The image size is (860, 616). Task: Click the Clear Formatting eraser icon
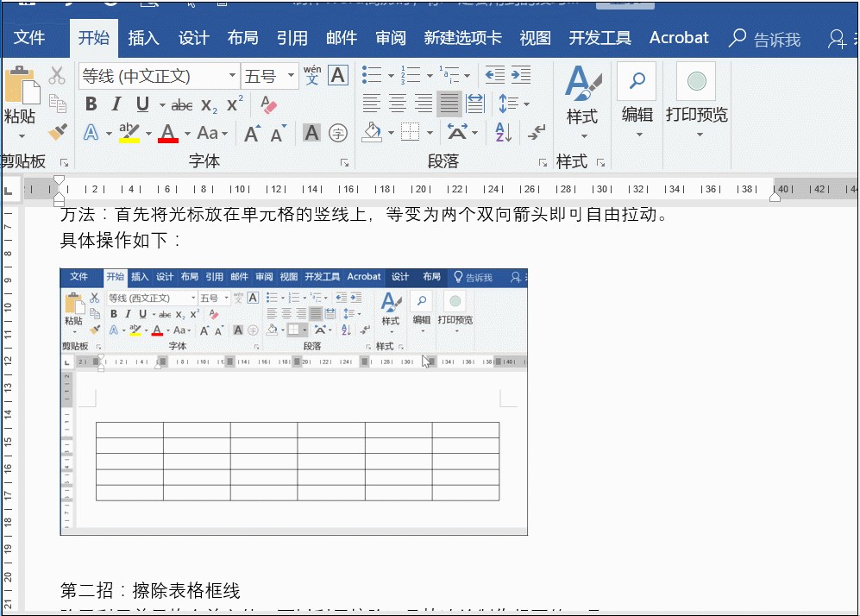268,104
